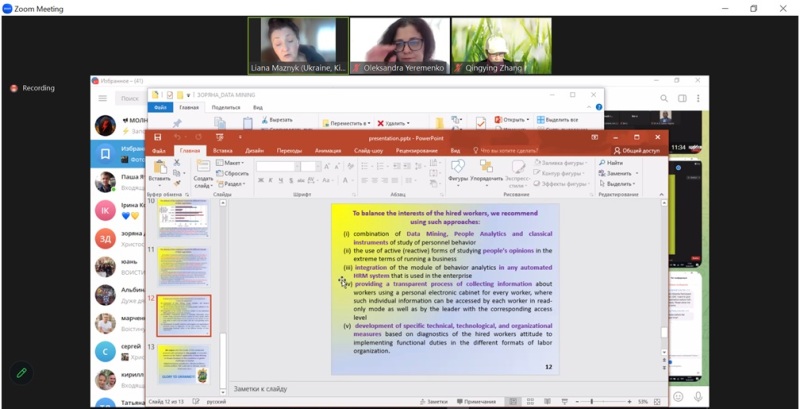800x409 pixels.
Task: Click the Paste (Вставить) icon in PowerPoint
Action: [x=161, y=166]
